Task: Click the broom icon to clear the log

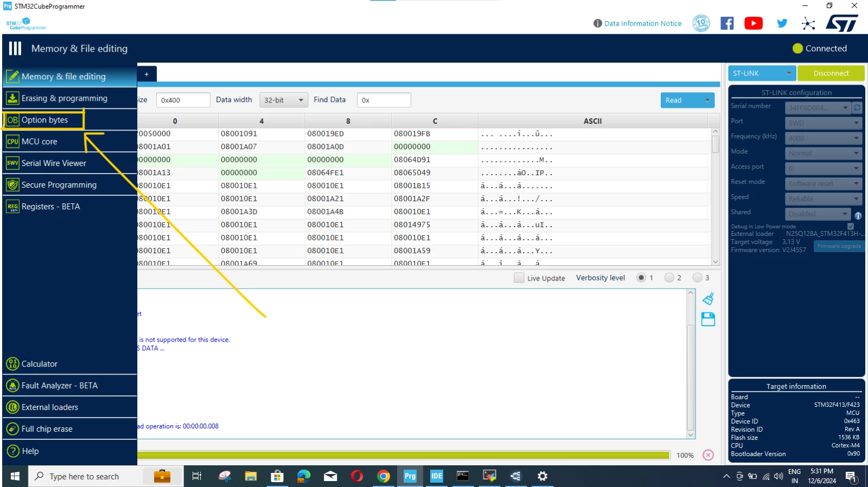Action: 708,299
